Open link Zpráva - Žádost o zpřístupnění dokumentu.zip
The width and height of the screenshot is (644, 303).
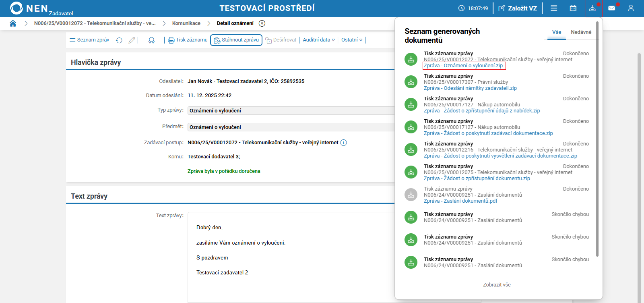(477, 178)
